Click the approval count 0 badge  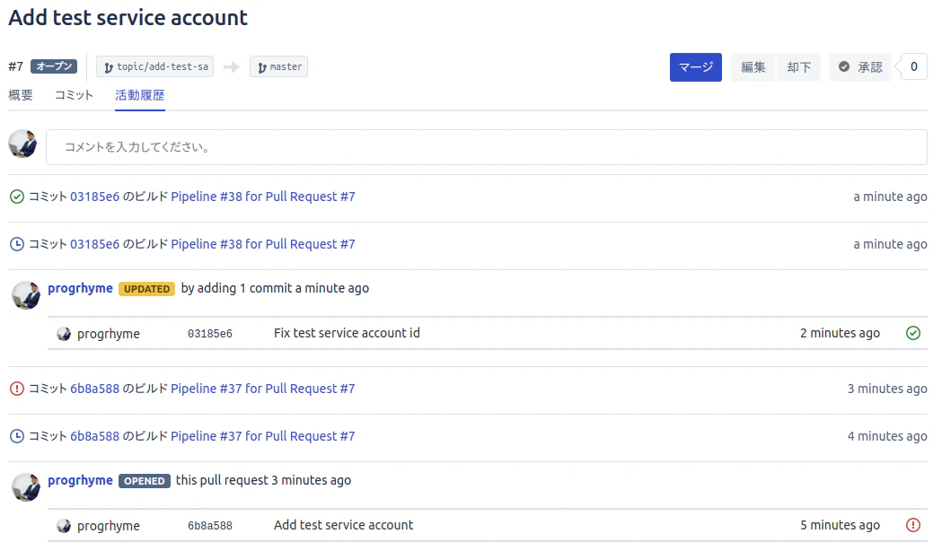coord(914,66)
